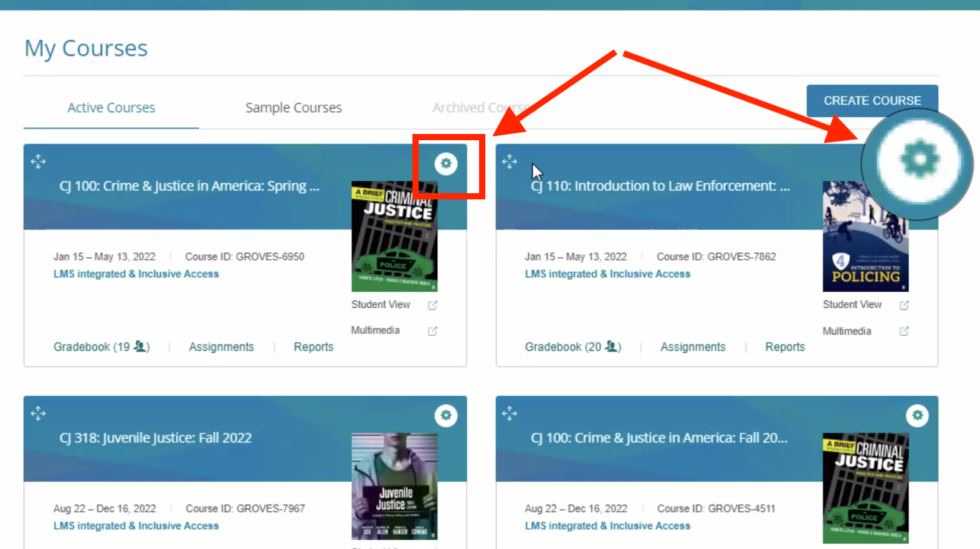Open Multimedia external link icon for GROVES-6950

[x=432, y=331]
